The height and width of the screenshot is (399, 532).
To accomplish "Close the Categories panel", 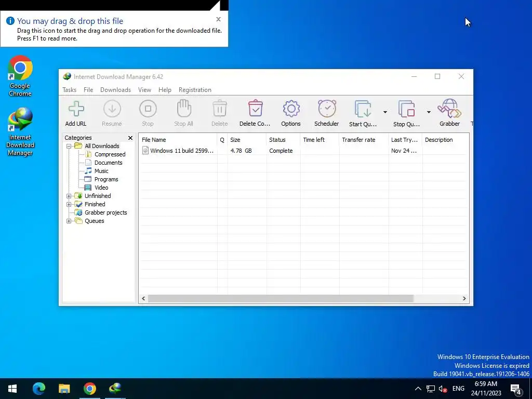I will 130,138.
